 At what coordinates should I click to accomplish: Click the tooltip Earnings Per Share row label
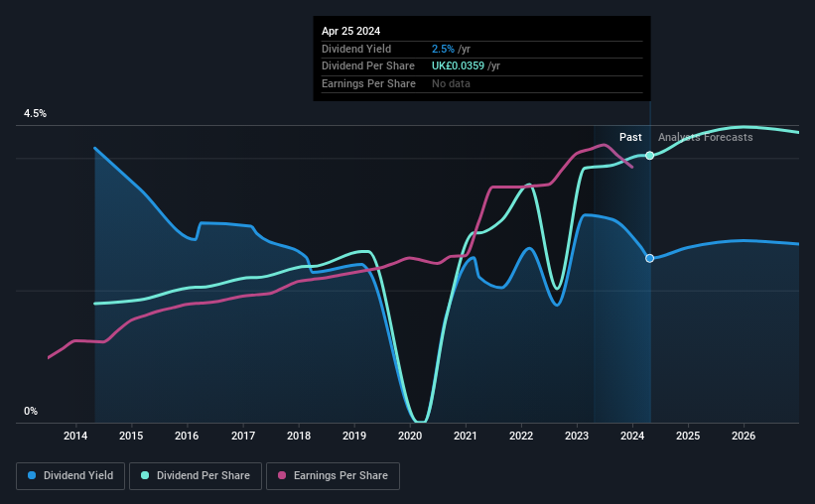(x=368, y=83)
